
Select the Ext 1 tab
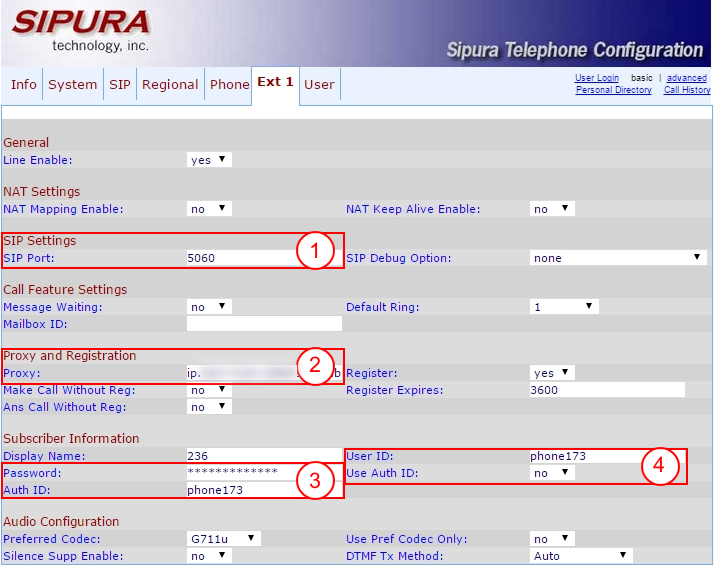tap(275, 82)
